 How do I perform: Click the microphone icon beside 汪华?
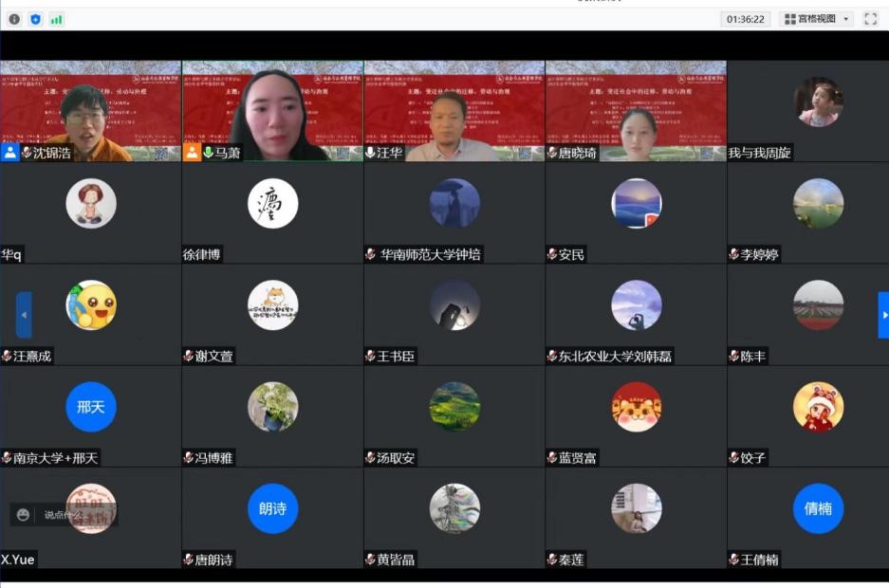[x=370, y=153]
